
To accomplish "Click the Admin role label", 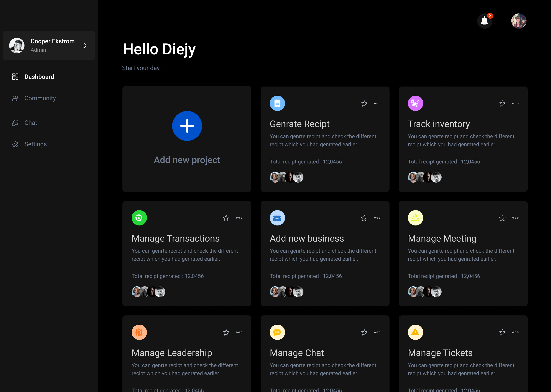I will pyautogui.click(x=38, y=50).
